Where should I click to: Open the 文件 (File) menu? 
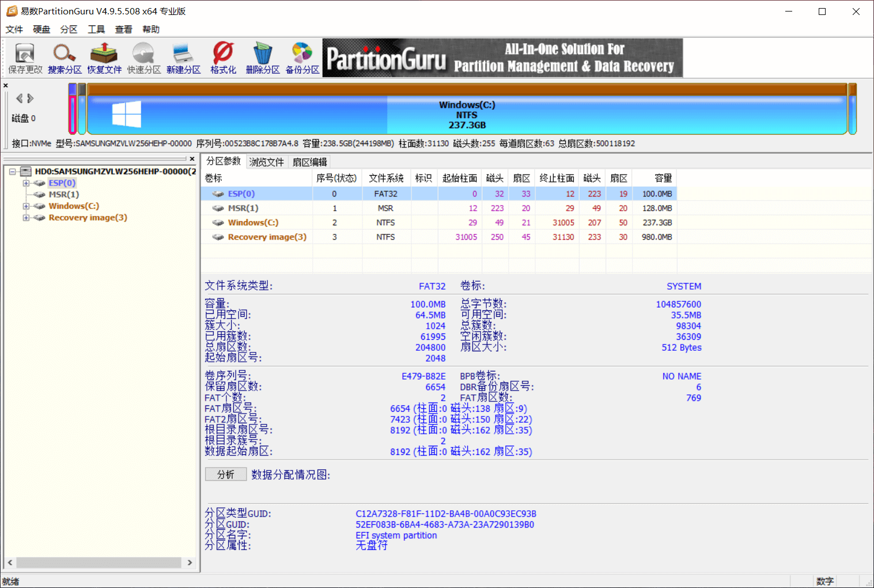(x=14, y=29)
